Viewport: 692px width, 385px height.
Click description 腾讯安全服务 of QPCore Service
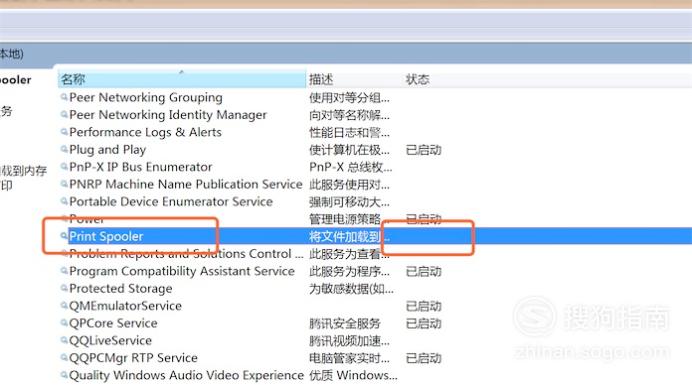pyautogui.click(x=345, y=324)
